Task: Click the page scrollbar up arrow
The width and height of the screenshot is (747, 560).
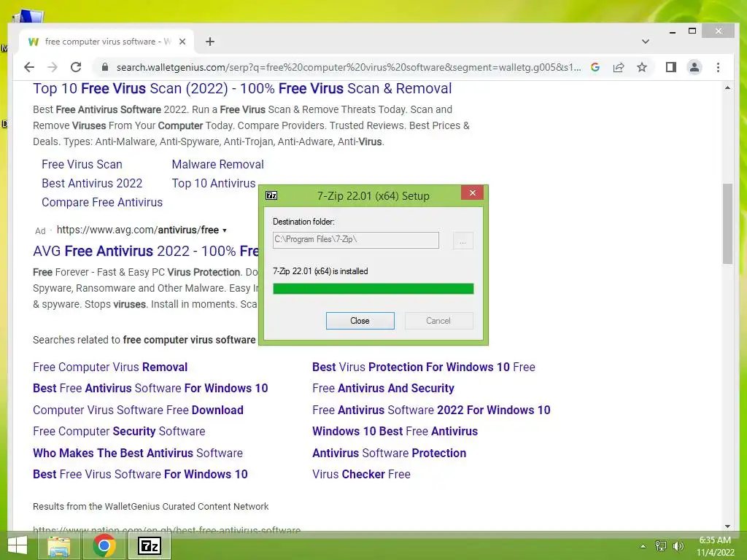Action: pyautogui.click(x=727, y=88)
